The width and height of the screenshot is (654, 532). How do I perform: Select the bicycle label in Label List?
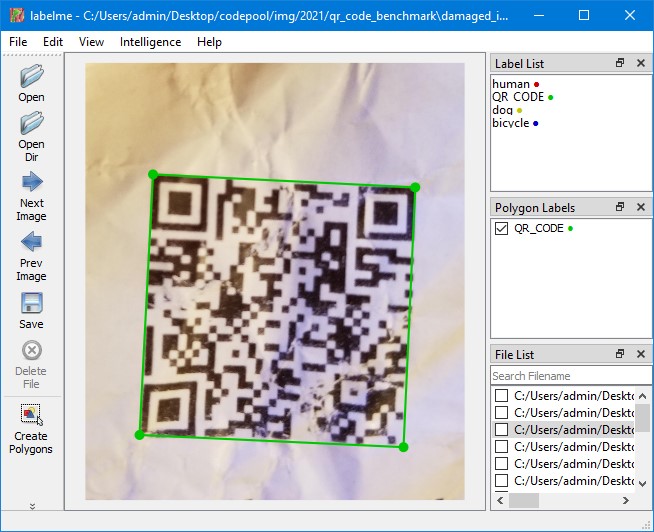pos(511,123)
